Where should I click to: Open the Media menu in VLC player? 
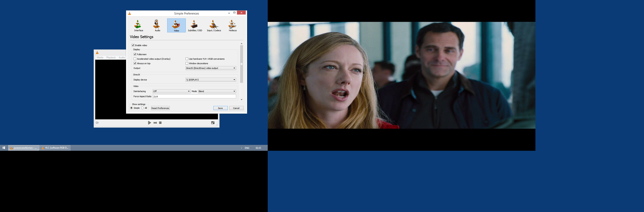click(x=100, y=58)
